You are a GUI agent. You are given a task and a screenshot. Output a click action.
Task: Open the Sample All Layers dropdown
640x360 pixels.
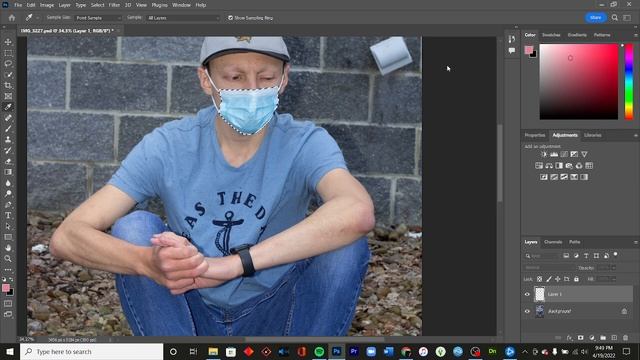(x=182, y=18)
